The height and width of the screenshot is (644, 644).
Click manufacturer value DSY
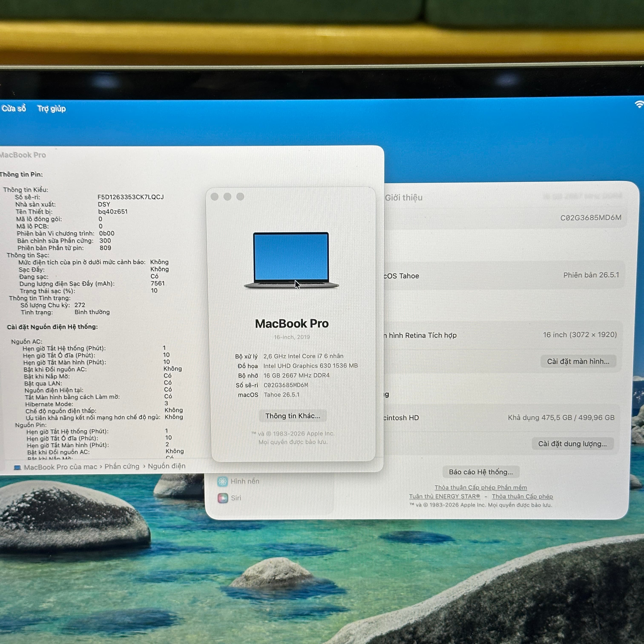(104, 204)
